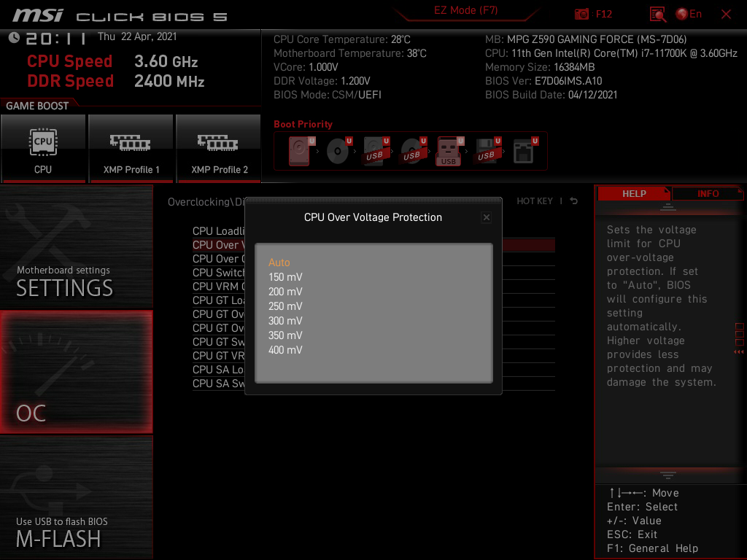Select the CPU Loadline setting row
This screenshot has height=560, width=747.
click(373, 231)
